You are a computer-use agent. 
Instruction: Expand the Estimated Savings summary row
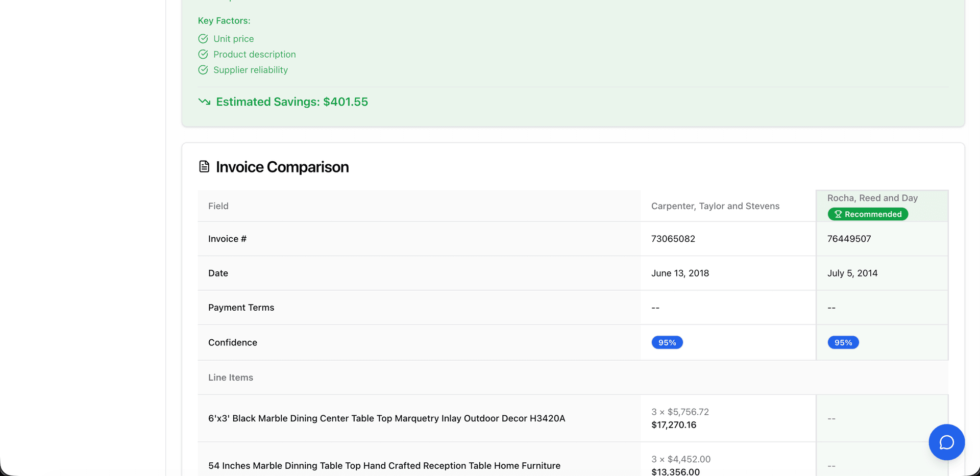(x=291, y=102)
